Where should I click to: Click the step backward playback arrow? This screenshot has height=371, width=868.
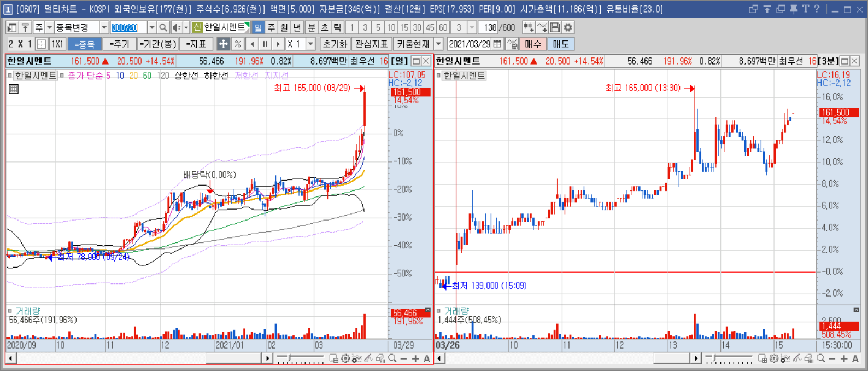tap(252, 44)
